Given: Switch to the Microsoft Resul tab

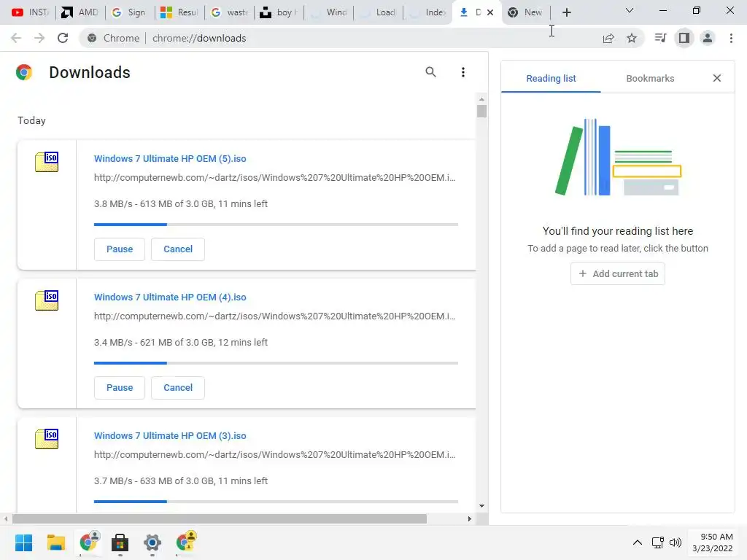Looking at the screenshot, I should (x=179, y=12).
